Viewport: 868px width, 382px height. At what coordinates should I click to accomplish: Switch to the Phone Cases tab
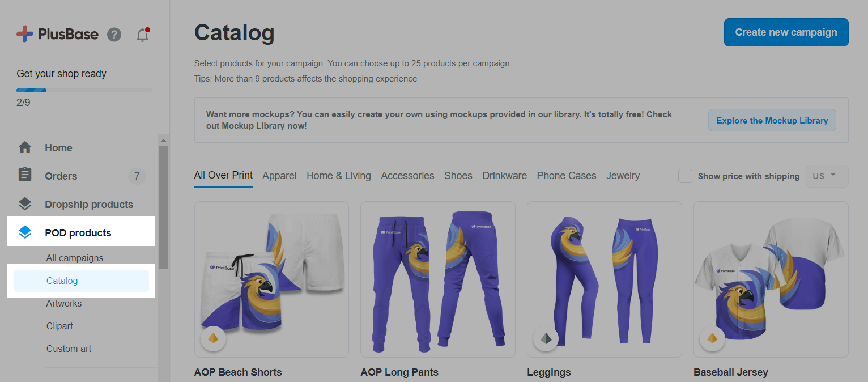pos(566,176)
